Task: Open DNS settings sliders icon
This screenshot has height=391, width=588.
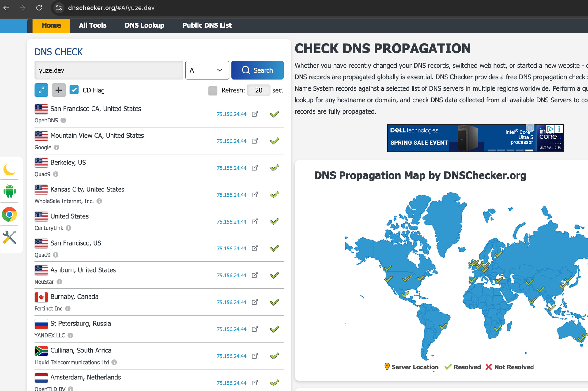Action: [x=41, y=90]
